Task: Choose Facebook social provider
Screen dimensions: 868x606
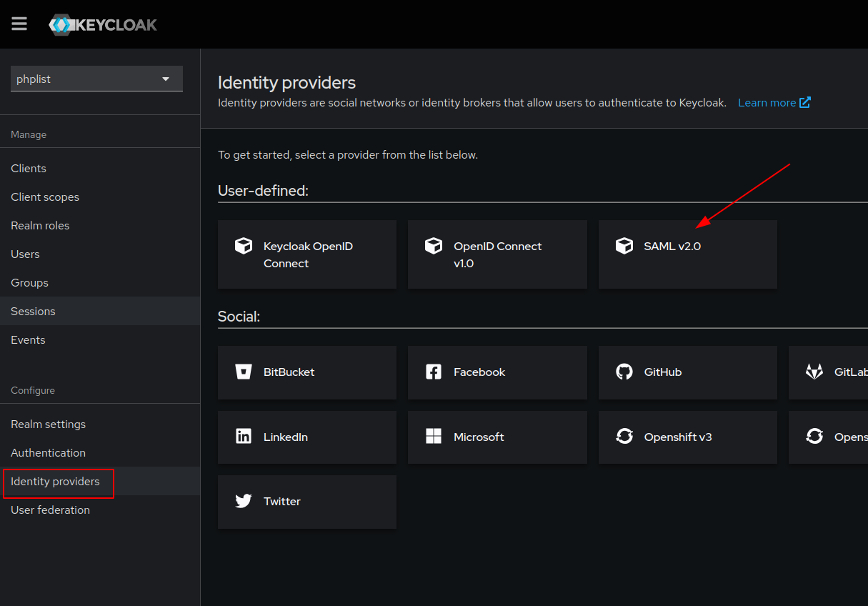Action: tap(497, 372)
